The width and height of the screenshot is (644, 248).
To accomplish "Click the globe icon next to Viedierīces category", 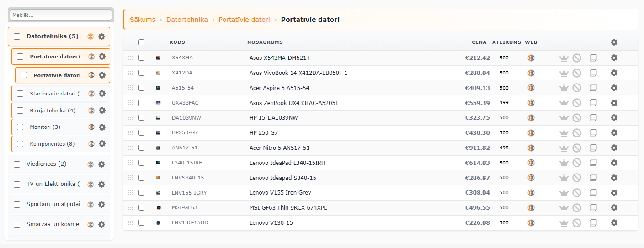I will click(x=90, y=164).
